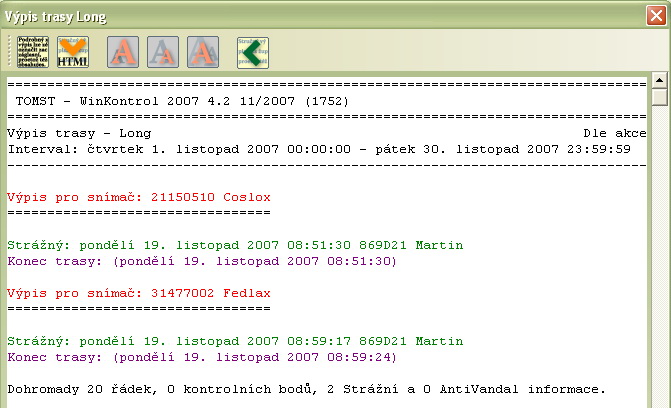
Task: Export the listing using the HTML icon
Action: click(x=73, y=51)
